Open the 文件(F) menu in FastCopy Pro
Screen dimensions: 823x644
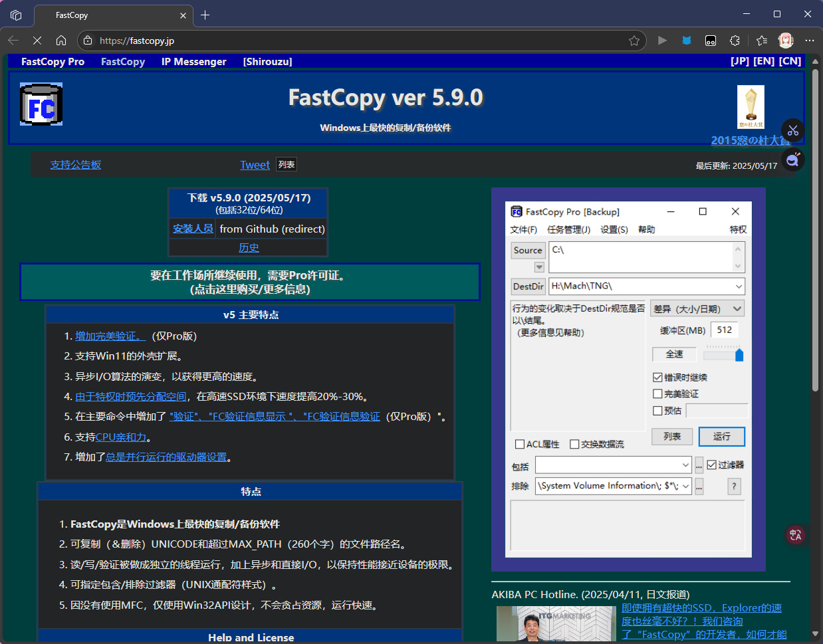524,229
